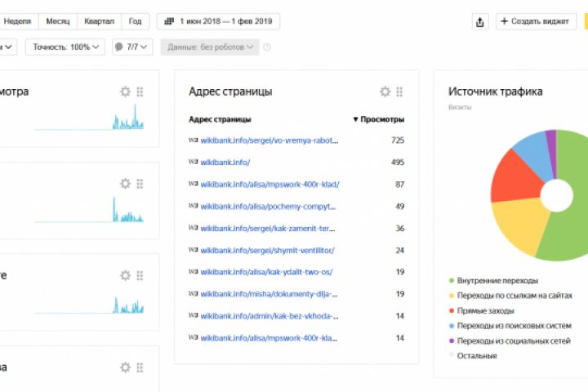Click the export upload icon
The height and width of the screenshot is (392, 588).
click(x=480, y=22)
